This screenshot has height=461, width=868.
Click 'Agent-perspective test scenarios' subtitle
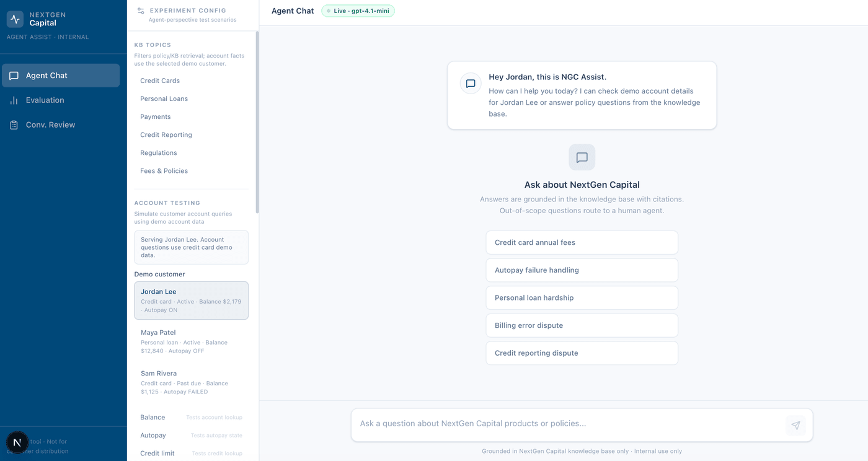pyautogui.click(x=192, y=20)
